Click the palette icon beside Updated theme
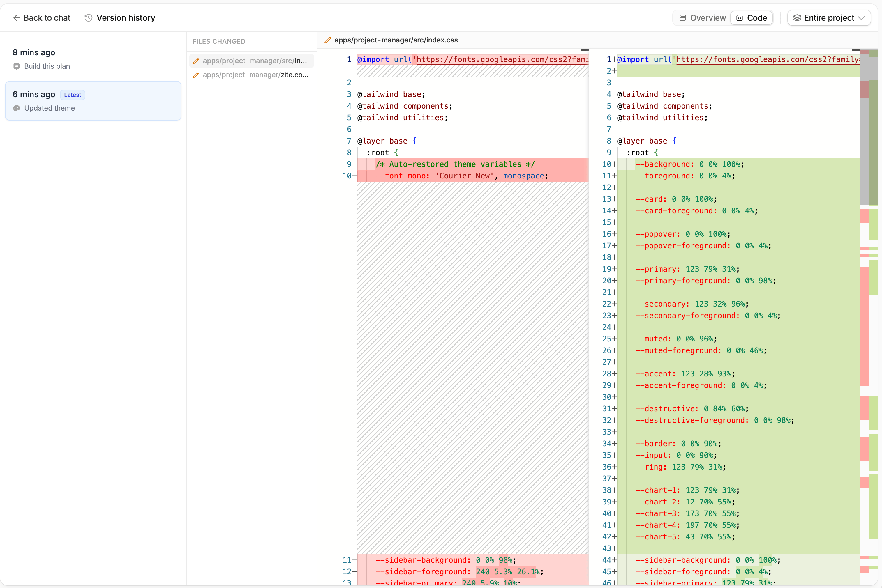 [x=17, y=108]
